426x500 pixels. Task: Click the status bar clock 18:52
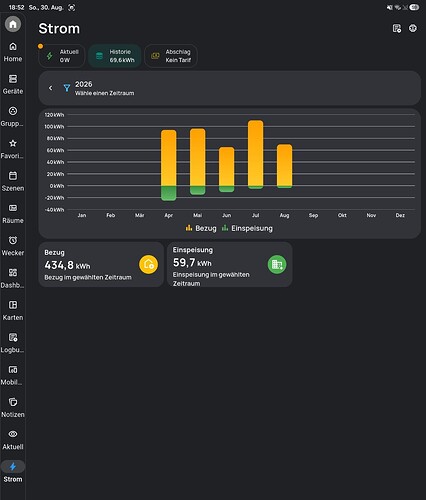[16, 7]
